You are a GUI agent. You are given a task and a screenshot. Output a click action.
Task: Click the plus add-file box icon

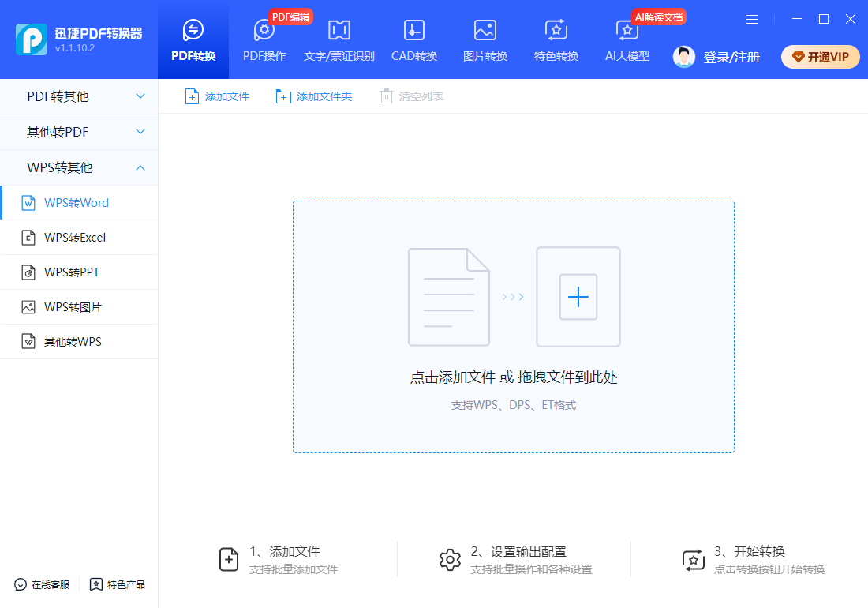(x=578, y=297)
